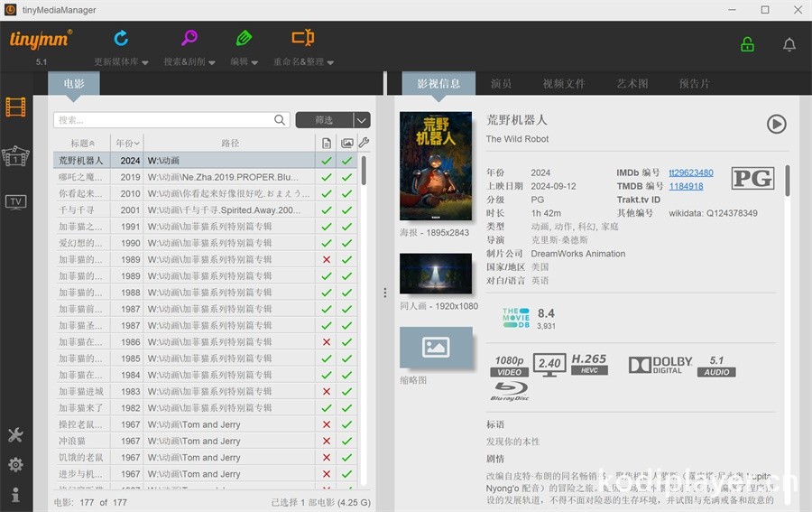Screen dimensions: 812x512
Task: Switch to the TV shows module icon
Action: tap(15, 201)
